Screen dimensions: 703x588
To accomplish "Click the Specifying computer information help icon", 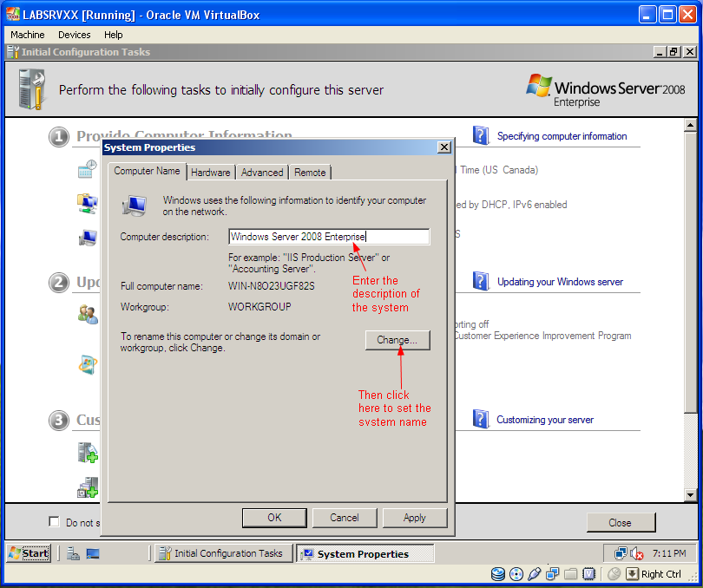I will click(481, 135).
